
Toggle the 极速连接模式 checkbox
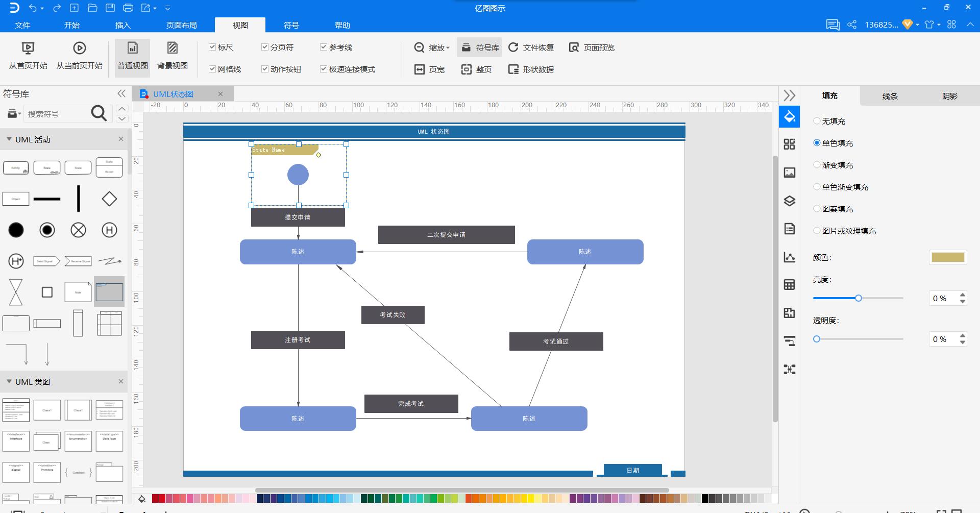tap(324, 69)
